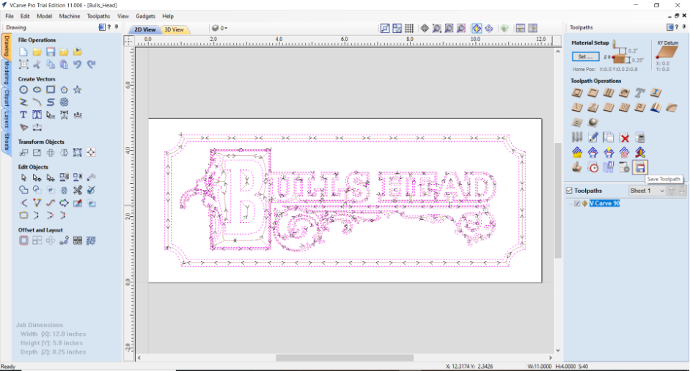Toggle the Toolpaths list checkbox
The height and width of the screenshot is (371, 690).
pos(569,191)
